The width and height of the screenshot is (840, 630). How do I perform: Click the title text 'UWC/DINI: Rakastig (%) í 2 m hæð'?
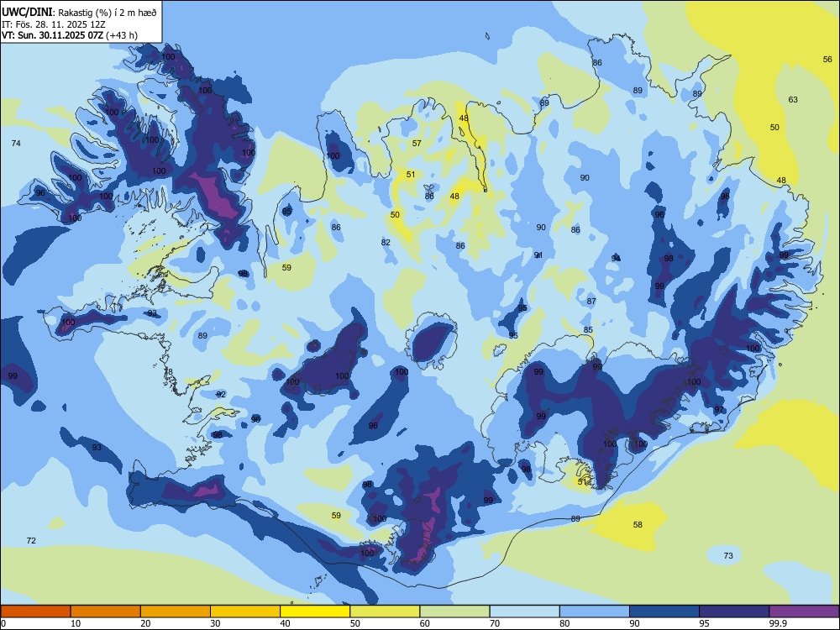click(x=79, y=13)
